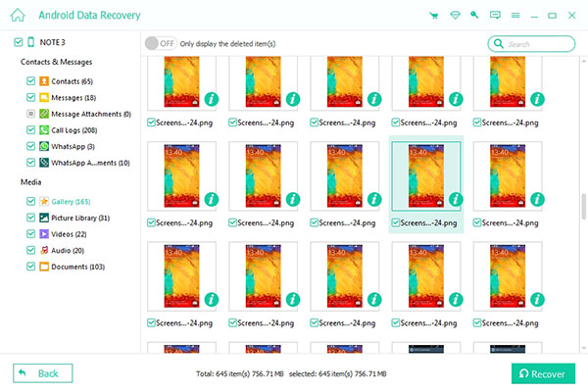Click the magnifier icon in search box
The width and height of the screenshot is (588, 392).
pos(500,44)
